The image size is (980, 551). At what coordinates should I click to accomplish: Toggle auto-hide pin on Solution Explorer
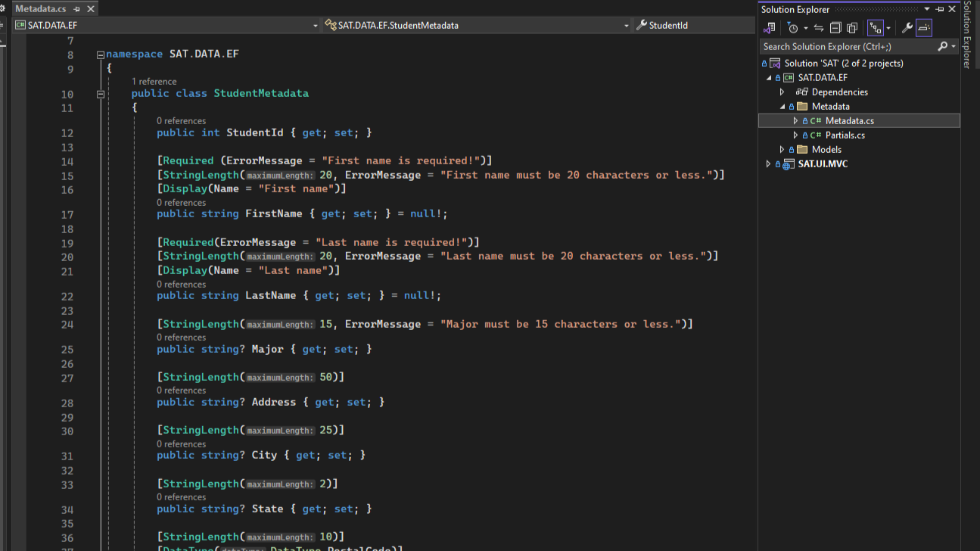coord(940,9)
